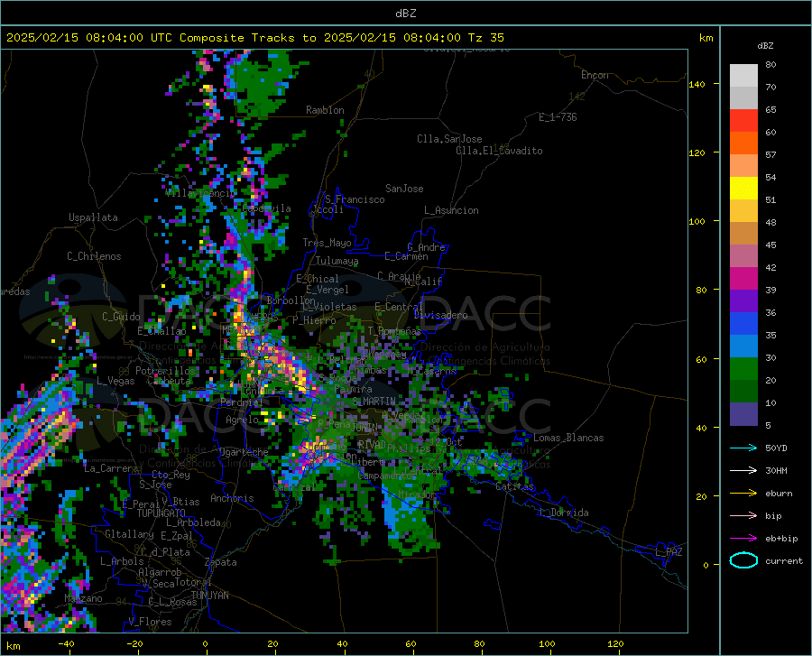Viewport: 812px width, 656px height.
Task: Click the 'Divisadero' map label
Action: point(440,315)
